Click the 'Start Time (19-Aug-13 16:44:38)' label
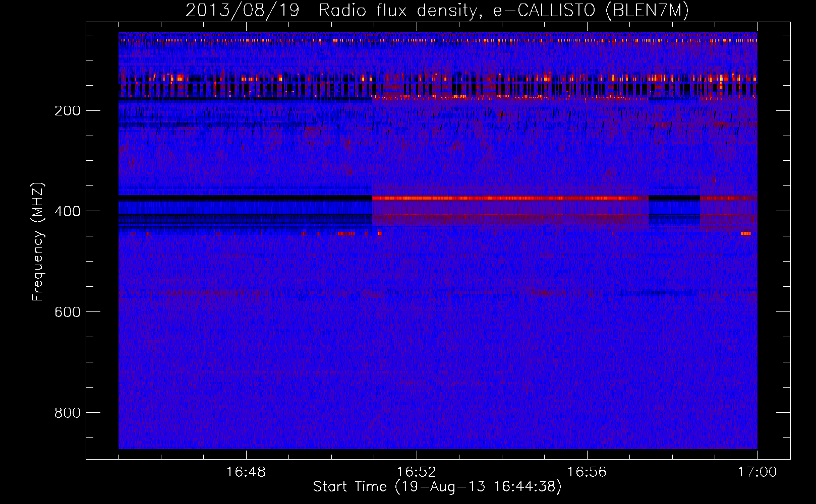This screenshot has width=816, height=504. pyautogui.click(x=437, y=487)
